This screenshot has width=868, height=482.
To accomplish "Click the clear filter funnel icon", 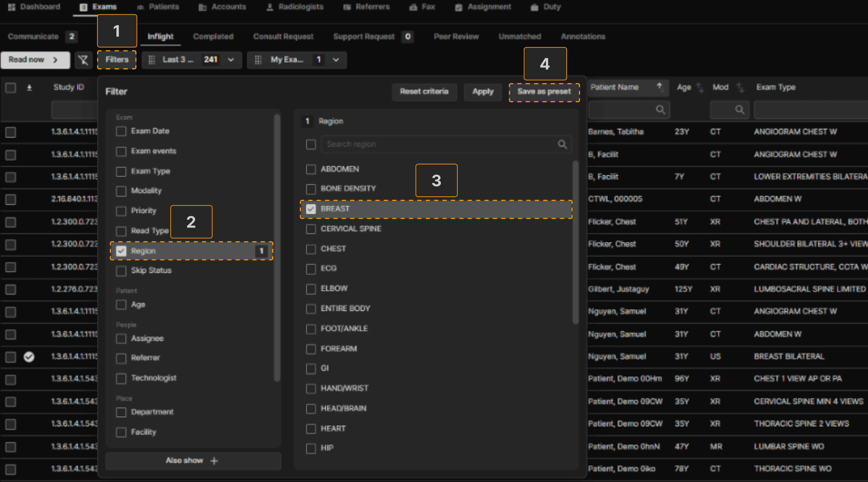I will point(83,60).
